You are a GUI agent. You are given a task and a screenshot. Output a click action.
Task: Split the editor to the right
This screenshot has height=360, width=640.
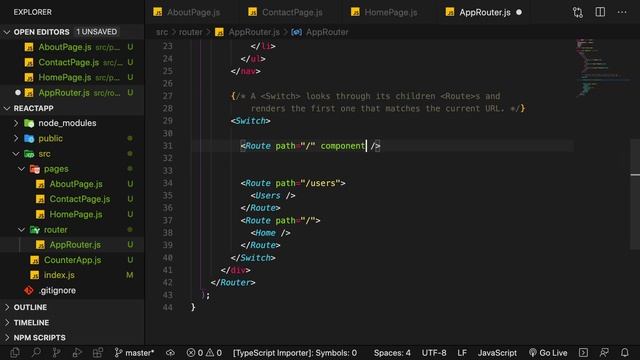coord(600,12)
